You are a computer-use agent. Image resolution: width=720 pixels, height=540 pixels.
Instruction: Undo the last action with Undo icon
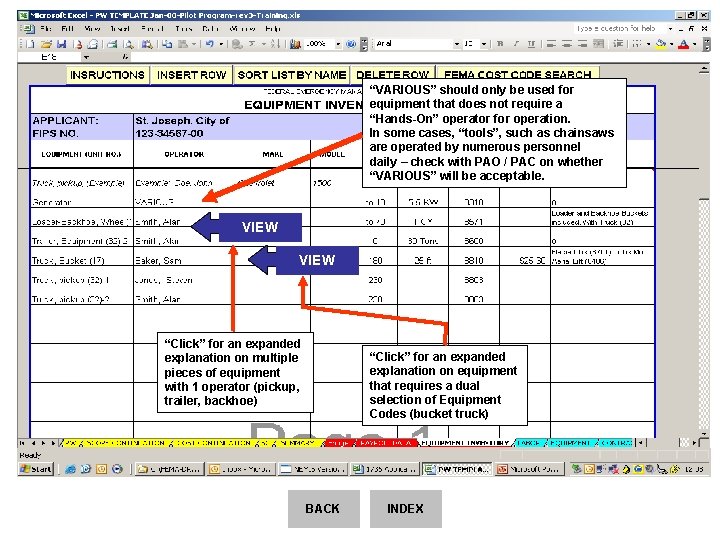coord(210,44)
